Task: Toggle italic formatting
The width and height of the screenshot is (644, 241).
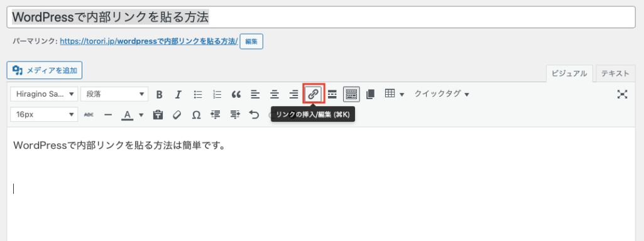Action: point(178,94)
